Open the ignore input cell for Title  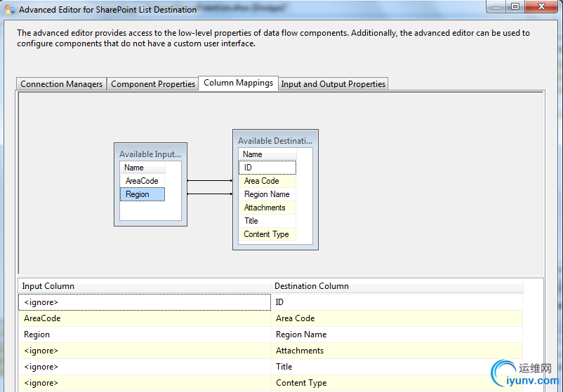(145, 367)
